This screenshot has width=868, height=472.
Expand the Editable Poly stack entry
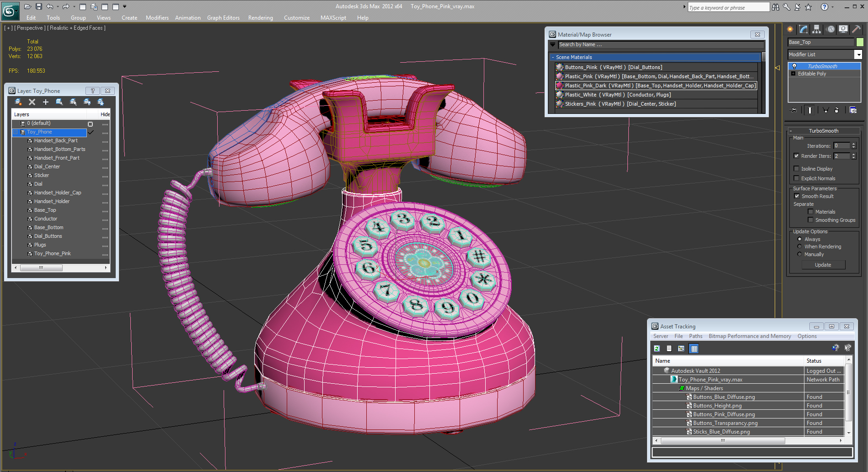[793, 74]
